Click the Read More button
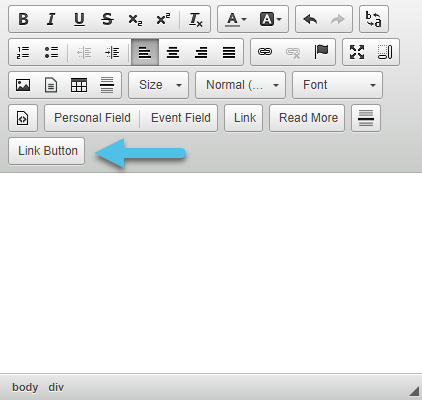The width and height of the screenshot is (422, 400). click(x=307, y=118)
